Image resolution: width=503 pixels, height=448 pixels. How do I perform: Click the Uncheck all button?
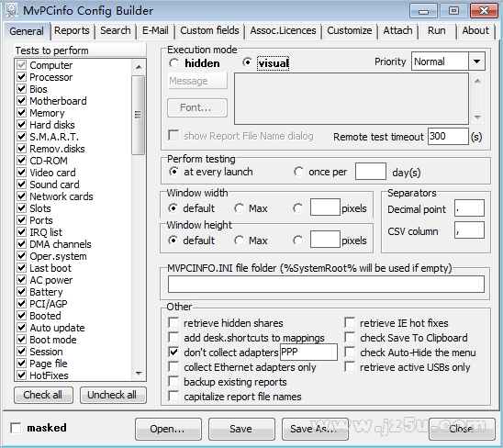pos(113,395)
